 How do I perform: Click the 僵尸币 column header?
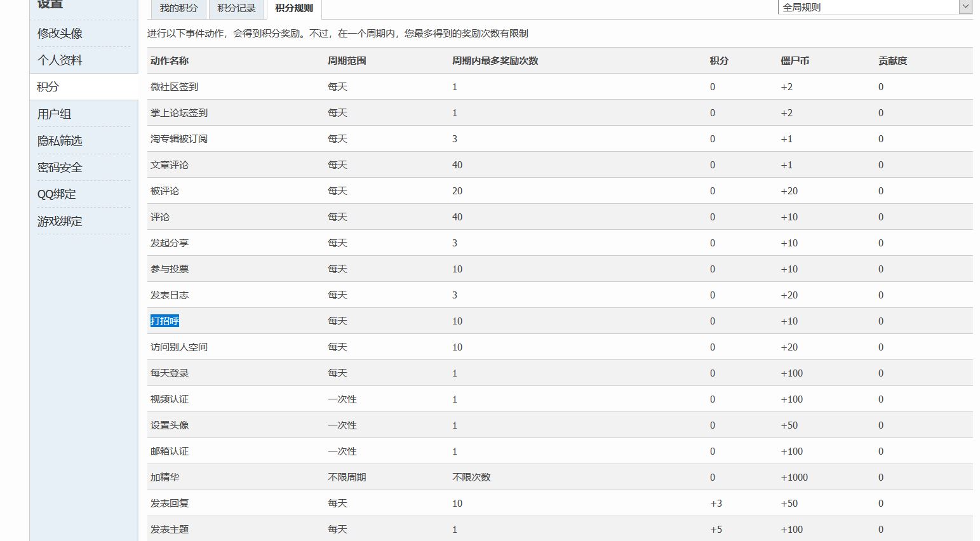[795, 61]
